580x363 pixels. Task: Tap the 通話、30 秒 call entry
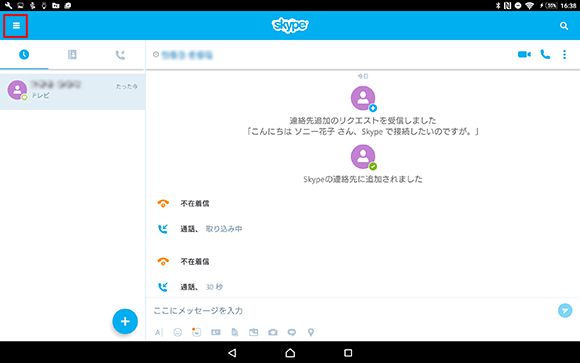click(x=190, y=287)
